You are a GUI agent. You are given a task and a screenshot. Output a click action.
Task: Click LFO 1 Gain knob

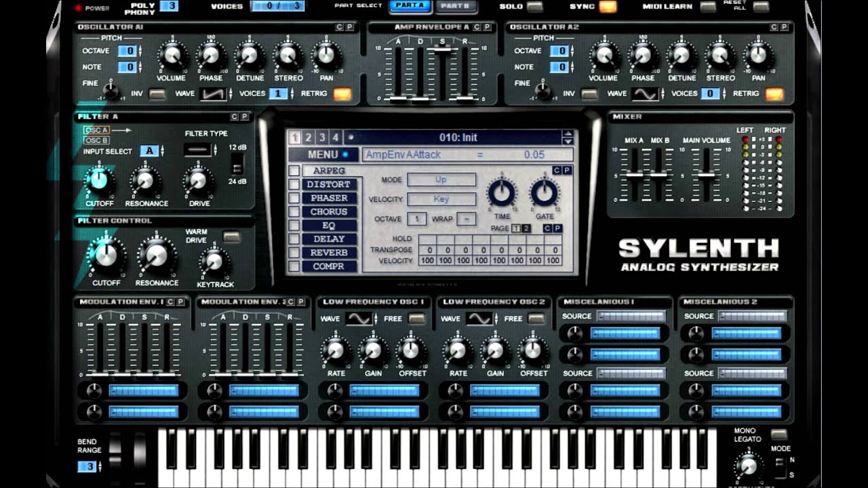373,350
